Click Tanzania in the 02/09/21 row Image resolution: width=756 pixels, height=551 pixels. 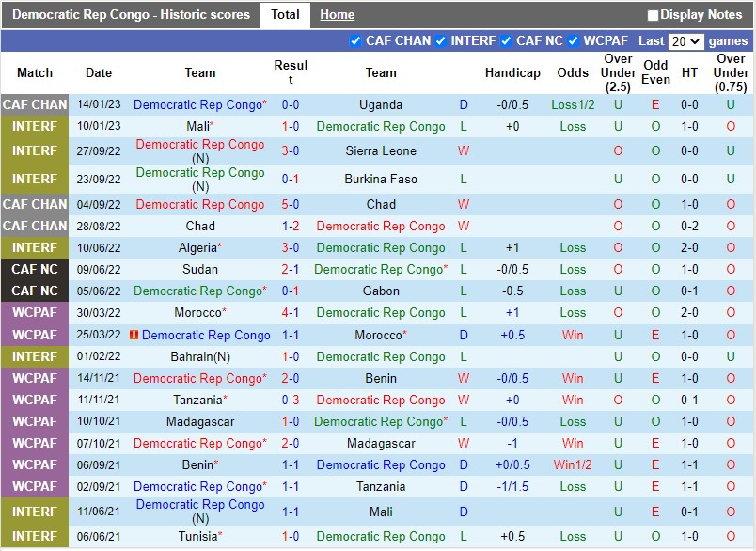coord(381,486)
